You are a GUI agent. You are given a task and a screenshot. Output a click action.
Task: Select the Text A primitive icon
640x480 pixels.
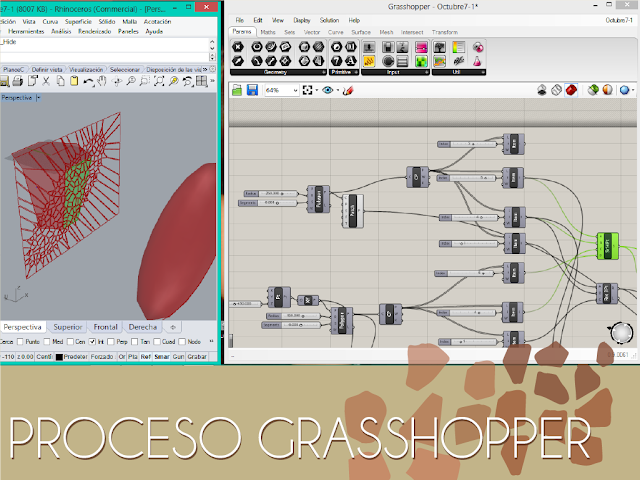[x=351, y=61]
